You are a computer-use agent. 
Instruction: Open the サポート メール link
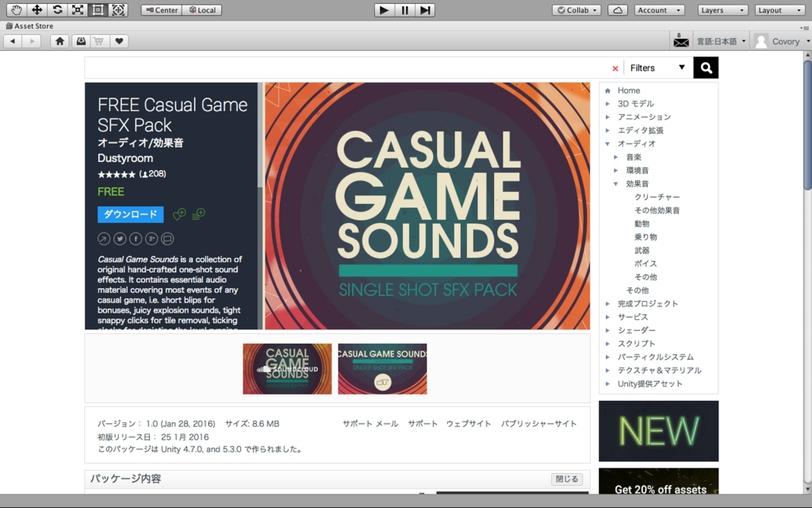[x=370, y=424]
